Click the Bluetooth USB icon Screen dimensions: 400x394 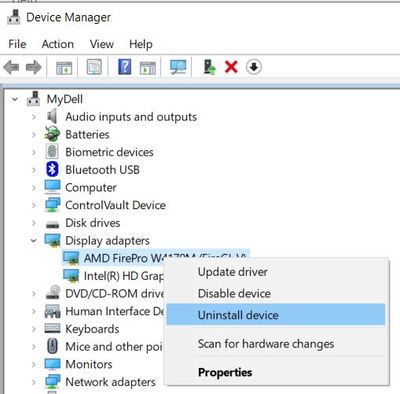pyautogui.click(x=52, y=169)
